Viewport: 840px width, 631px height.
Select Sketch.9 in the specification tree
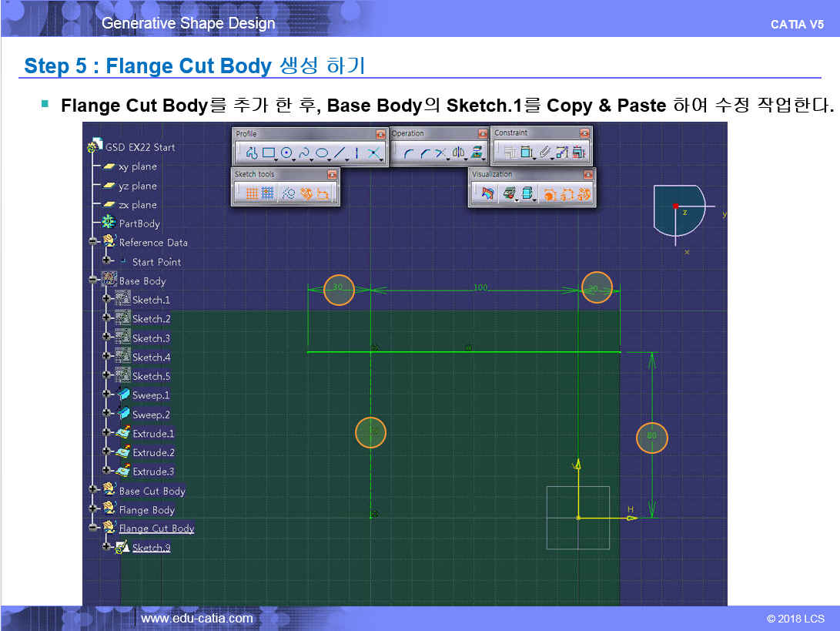[151, 548]
